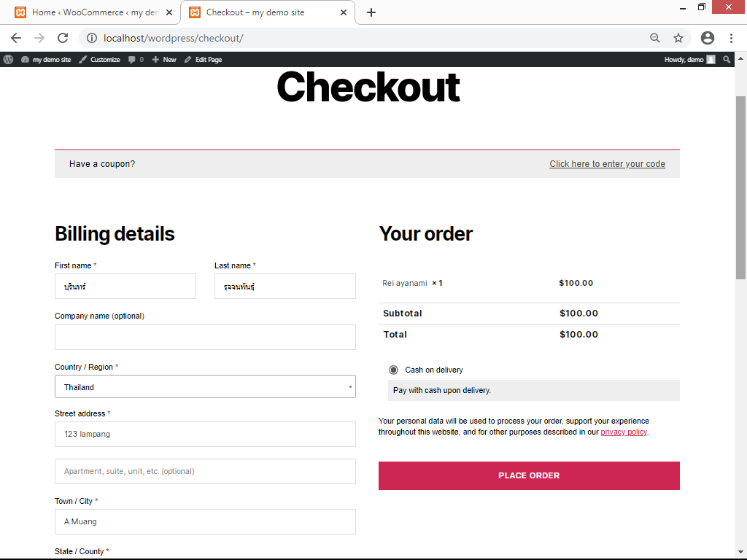Open a new browser tab
Viewport: 747px width, 560px height.
(371, 12)
